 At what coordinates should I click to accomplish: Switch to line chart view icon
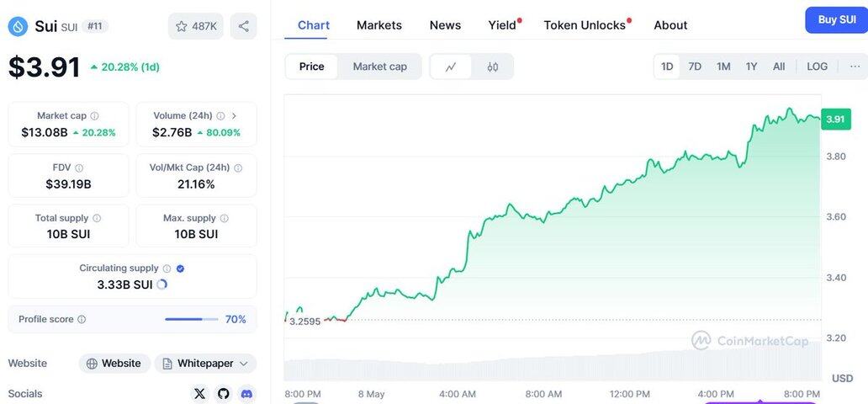pyautogui.click(x=451, y=66)
